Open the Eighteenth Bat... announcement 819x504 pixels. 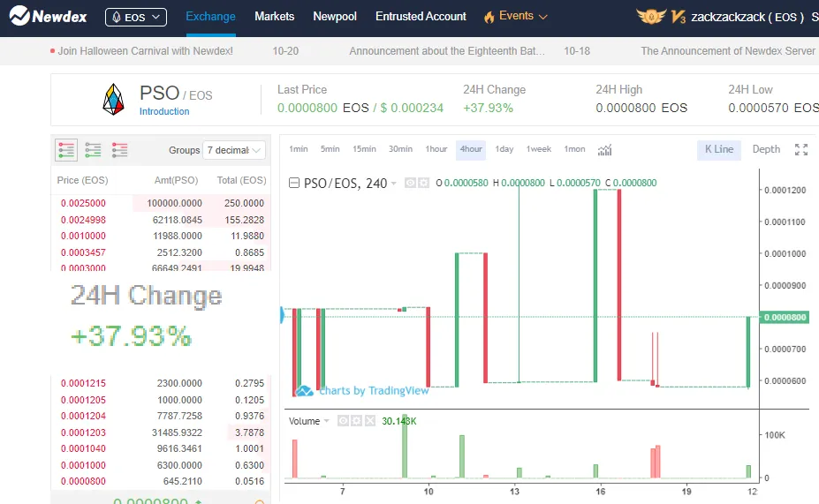click(446, 51)
